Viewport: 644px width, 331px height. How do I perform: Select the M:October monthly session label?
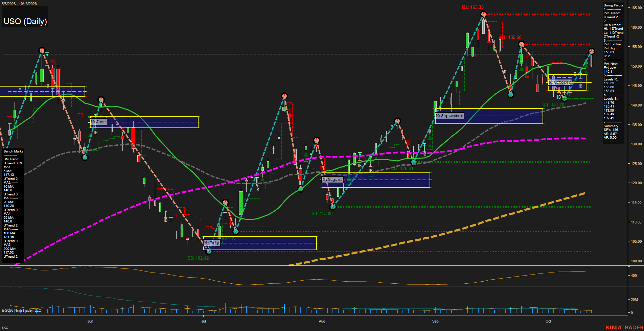coord(560,82)
